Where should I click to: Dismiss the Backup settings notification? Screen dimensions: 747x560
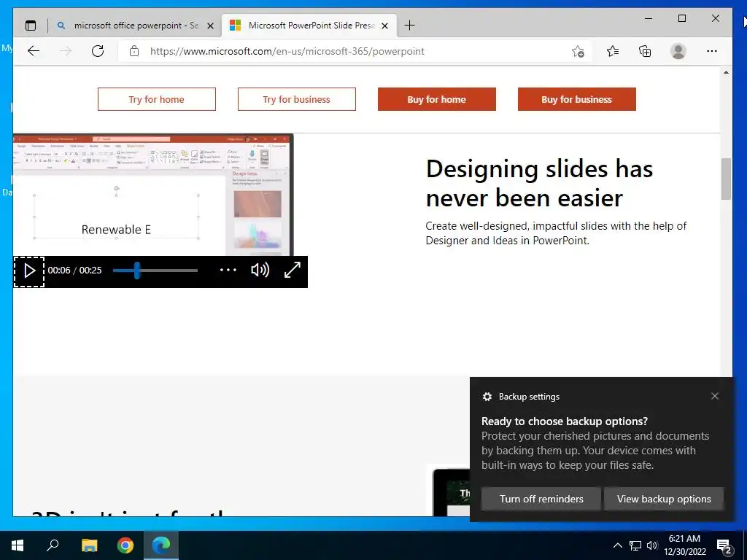pyautogui.click(x=715, y=396)
